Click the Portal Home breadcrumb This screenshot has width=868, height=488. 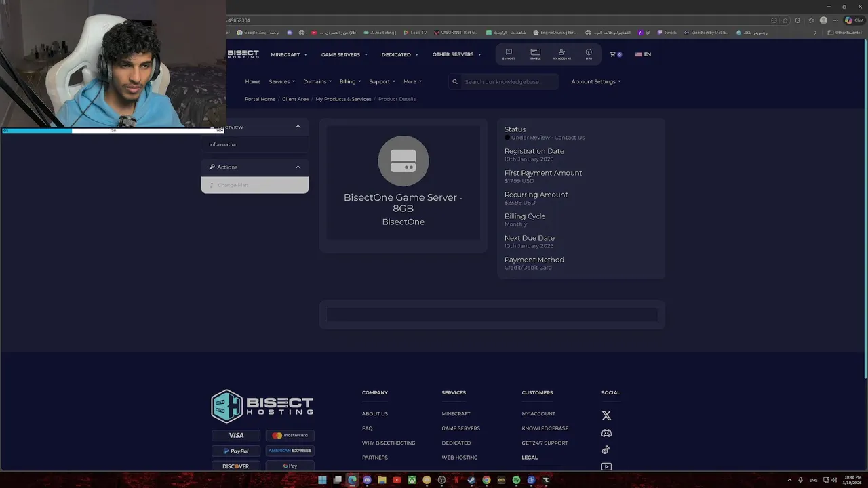coord(260,99)
